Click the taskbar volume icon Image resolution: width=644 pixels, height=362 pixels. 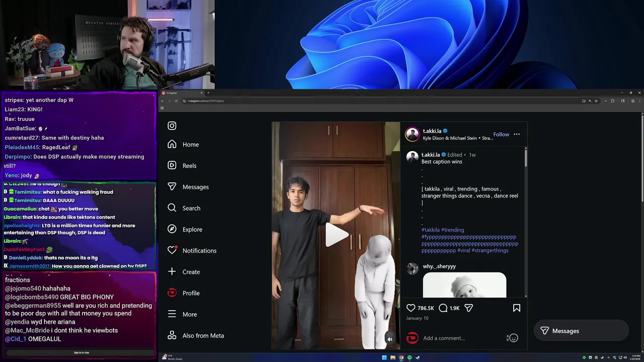click(625, 357)
